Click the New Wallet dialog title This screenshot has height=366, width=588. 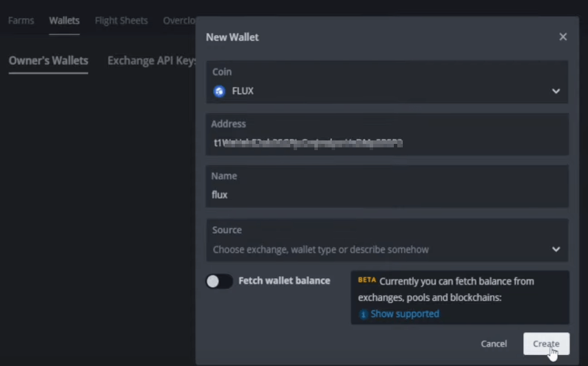tap(232, 37)
